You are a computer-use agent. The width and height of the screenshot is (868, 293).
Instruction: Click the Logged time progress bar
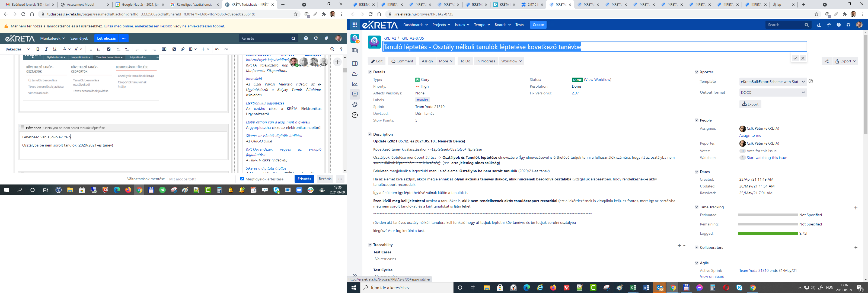[768, 233]
